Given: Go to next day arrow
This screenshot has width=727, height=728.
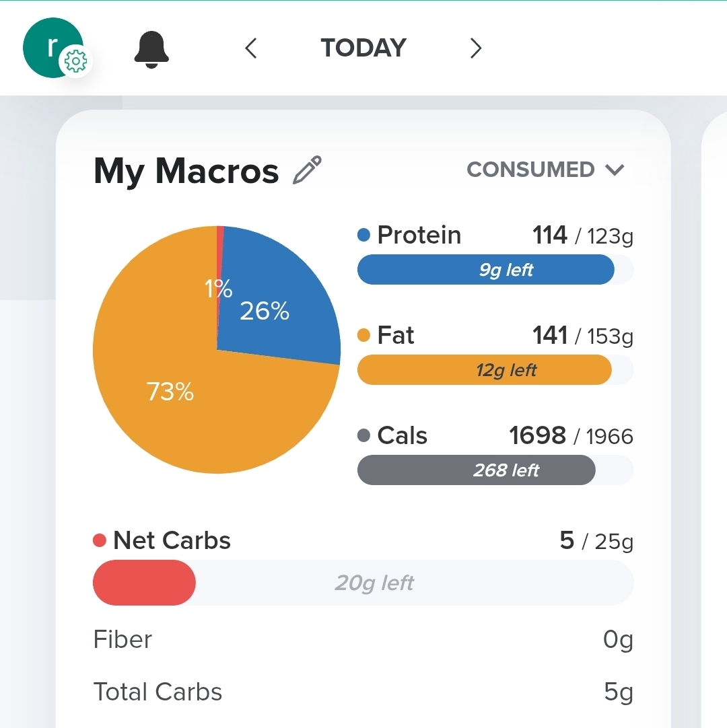Looking at the screenshot, I should (476, 48).
